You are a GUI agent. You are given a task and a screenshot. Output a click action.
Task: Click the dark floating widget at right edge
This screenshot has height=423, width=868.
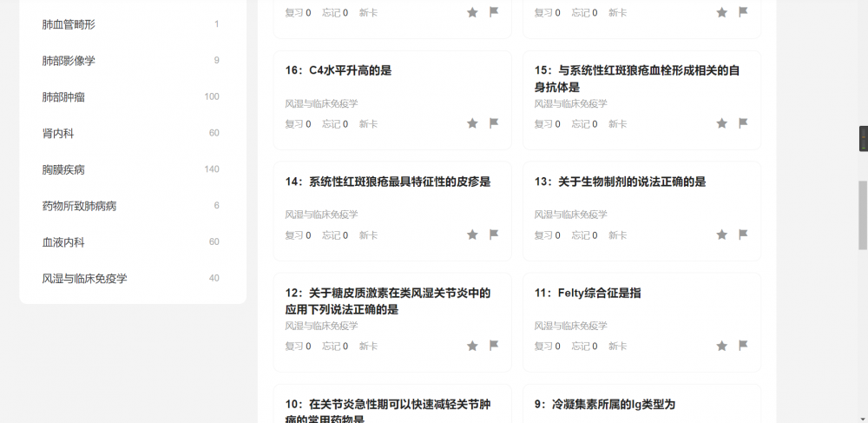point(864,138)
